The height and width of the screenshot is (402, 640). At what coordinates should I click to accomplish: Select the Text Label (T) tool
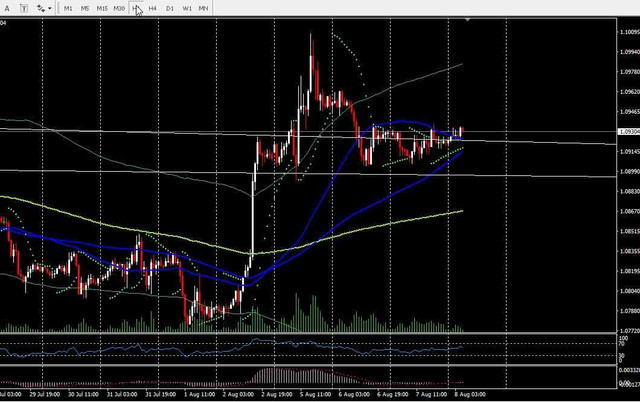(x=24, y=8)
